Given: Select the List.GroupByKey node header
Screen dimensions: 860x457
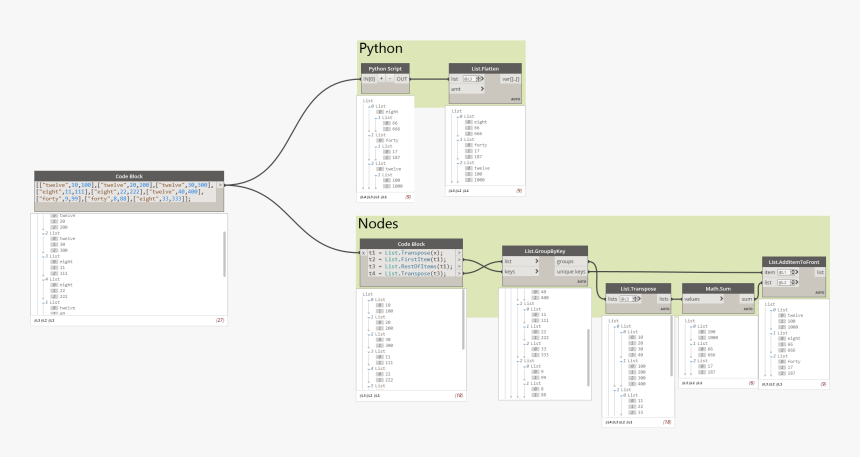Looking at the screenshot, I should 545,251.
